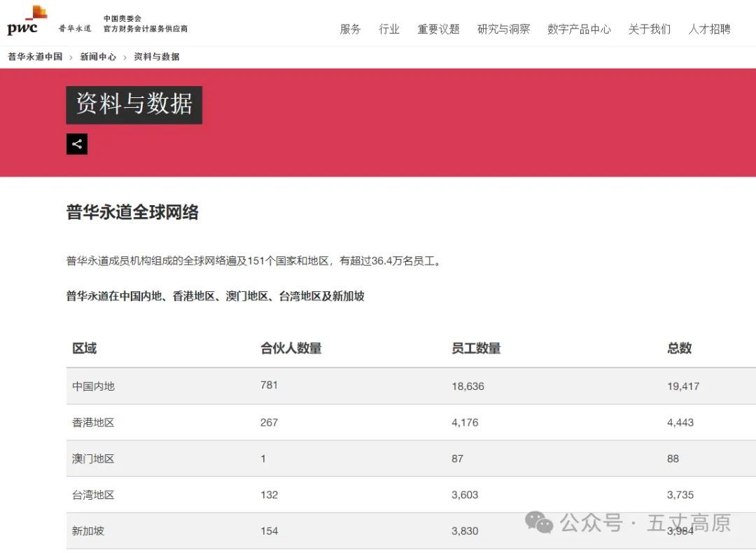
Task: Click the 区域 column header
Action: [x=85, y=348]
